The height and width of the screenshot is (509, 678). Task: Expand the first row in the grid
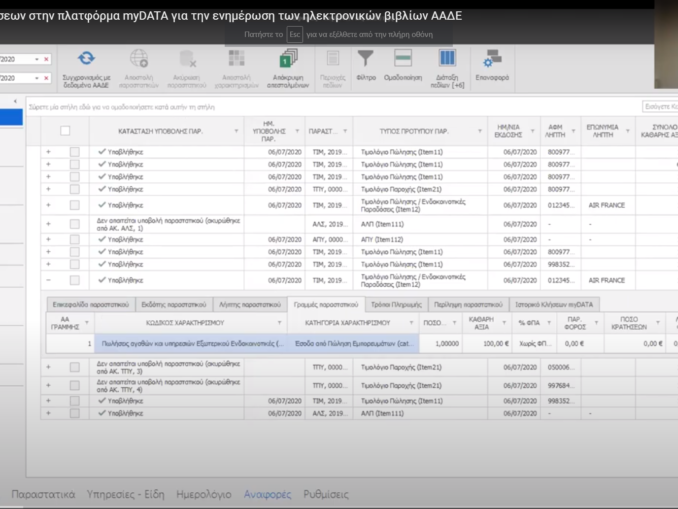pyautogui.click(x=48, y=152)
